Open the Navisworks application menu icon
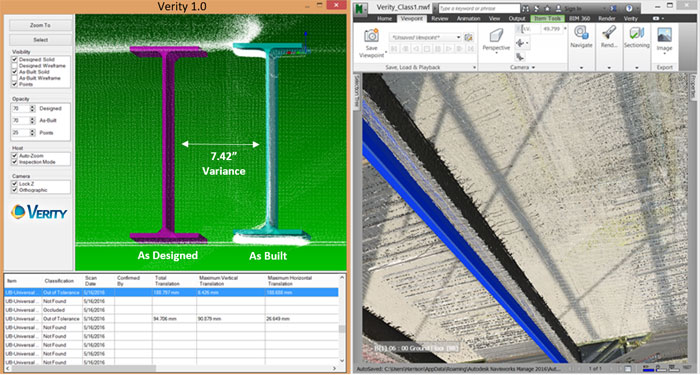 361,8
